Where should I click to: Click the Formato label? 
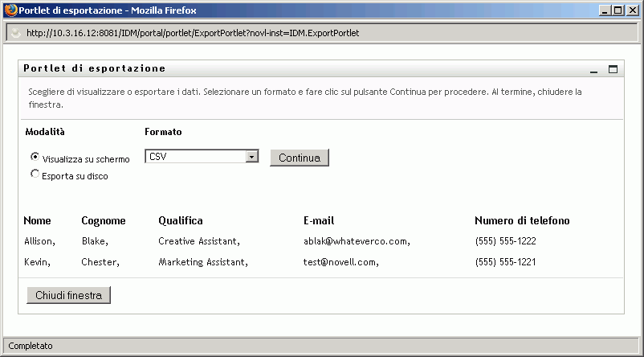(x=163, y=132)
